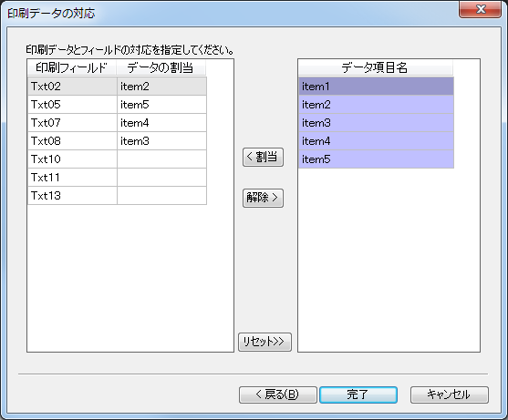The width and height of the screenshot is (508, 420).
Task: Click the 完了 finish button
Action: click(x=358, y=394)
